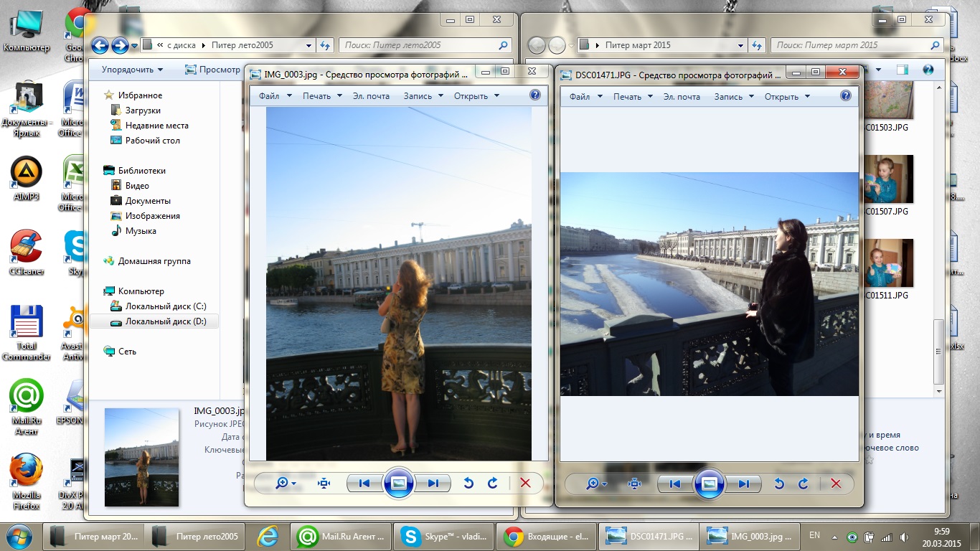Image resolution: width=980 pixels, height=551 pixels.
Task: Delete DSC01471.JPG with red X icon
Action: click(x=836, y=484)
